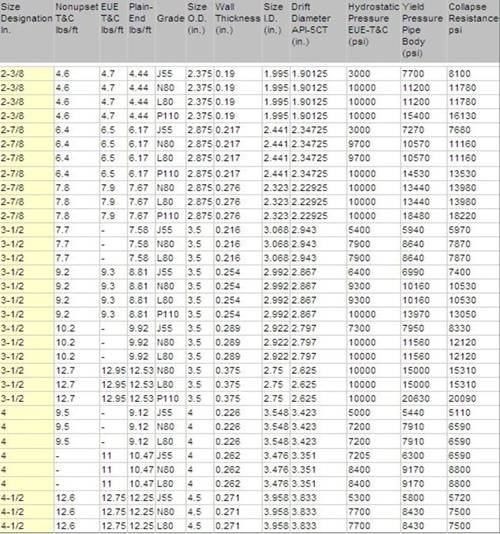500x534 pixels.
Task: Select collapse resistance cell 20090
Action: point(462,398)
